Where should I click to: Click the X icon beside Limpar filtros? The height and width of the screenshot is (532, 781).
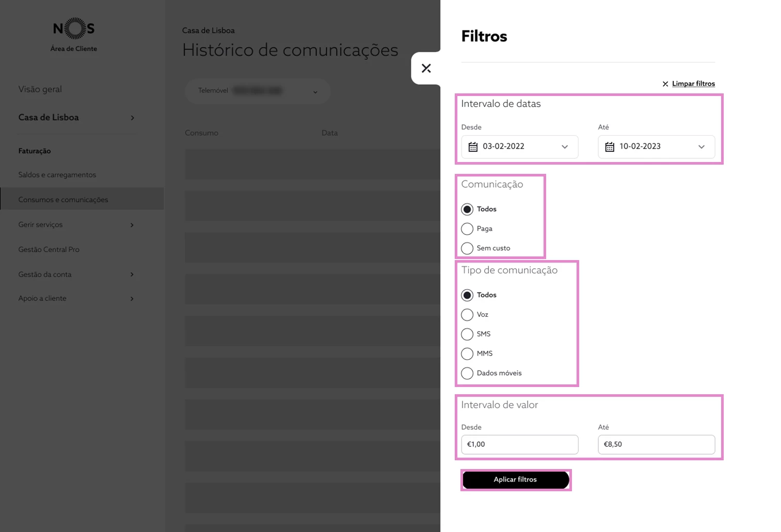665,84
